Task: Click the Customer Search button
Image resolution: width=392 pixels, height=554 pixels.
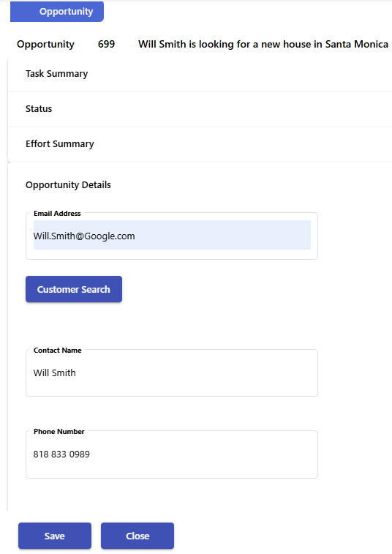Action: coord(74,289)
